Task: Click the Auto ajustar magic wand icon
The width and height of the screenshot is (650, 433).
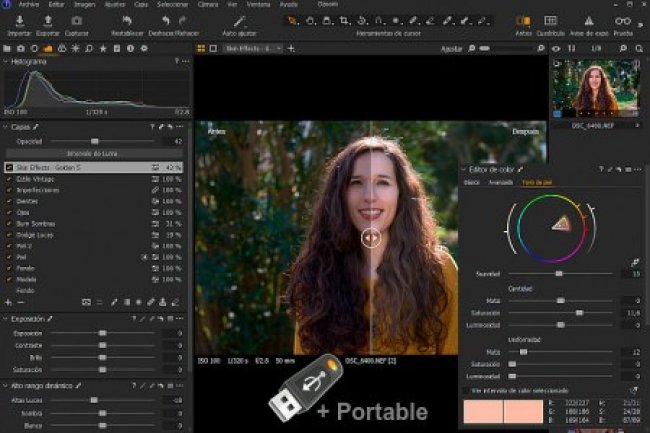Action: coord(242,21)
